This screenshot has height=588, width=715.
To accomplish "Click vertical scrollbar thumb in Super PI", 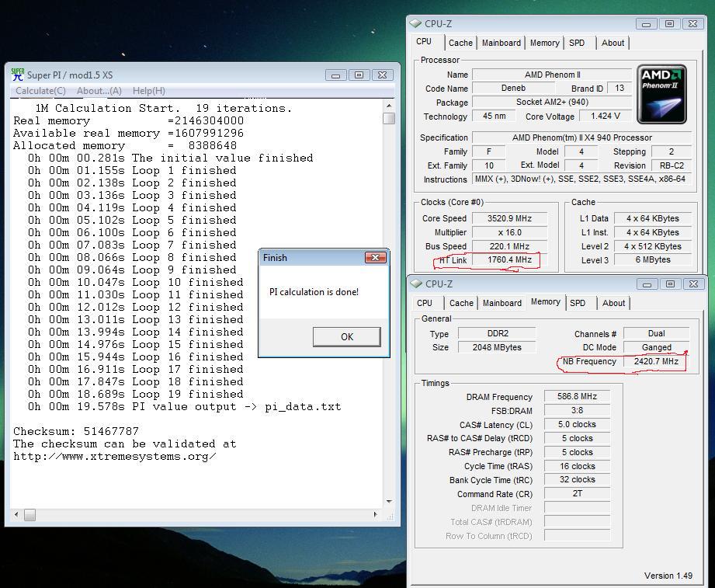I will pos(389,118).
